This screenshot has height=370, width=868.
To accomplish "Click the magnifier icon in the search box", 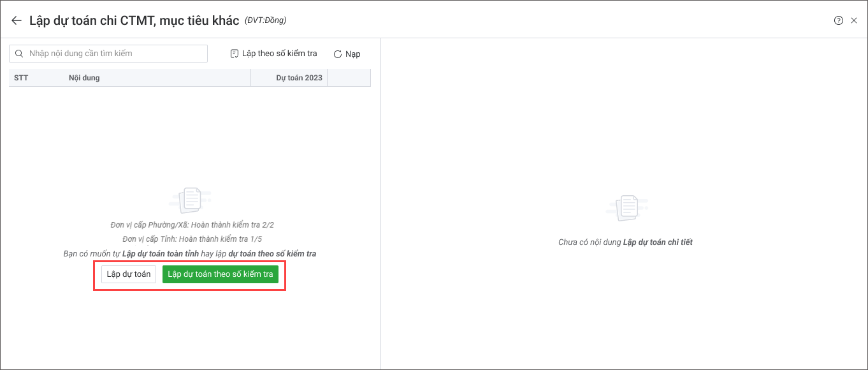I will [19, 54].
